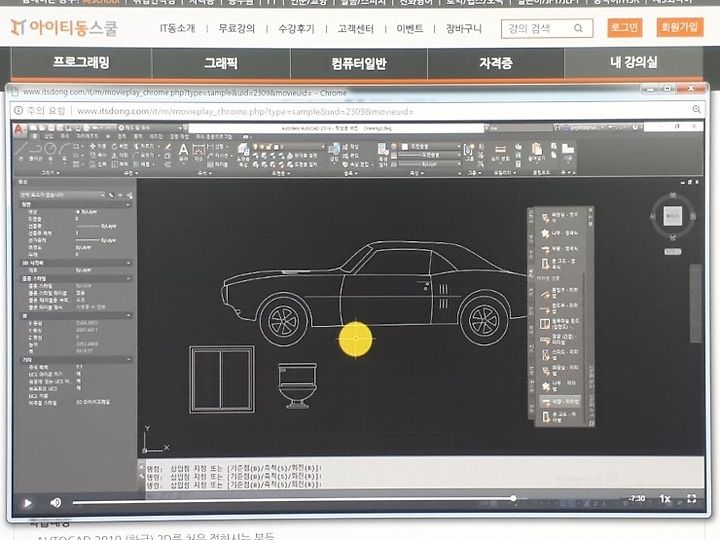Screen dimensions: 720x540
Task: Click the search magnifier icon in site header
Action: pyautogui.click(x=579, y=28)
